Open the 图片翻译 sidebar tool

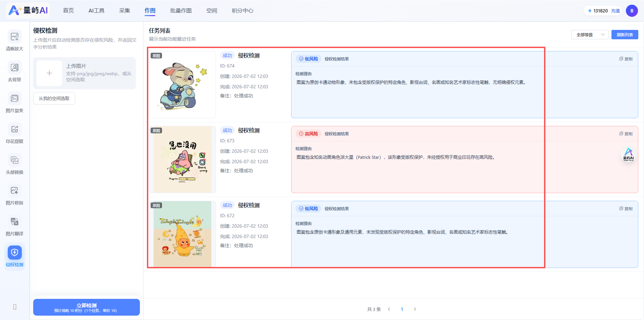click(14, 226)
